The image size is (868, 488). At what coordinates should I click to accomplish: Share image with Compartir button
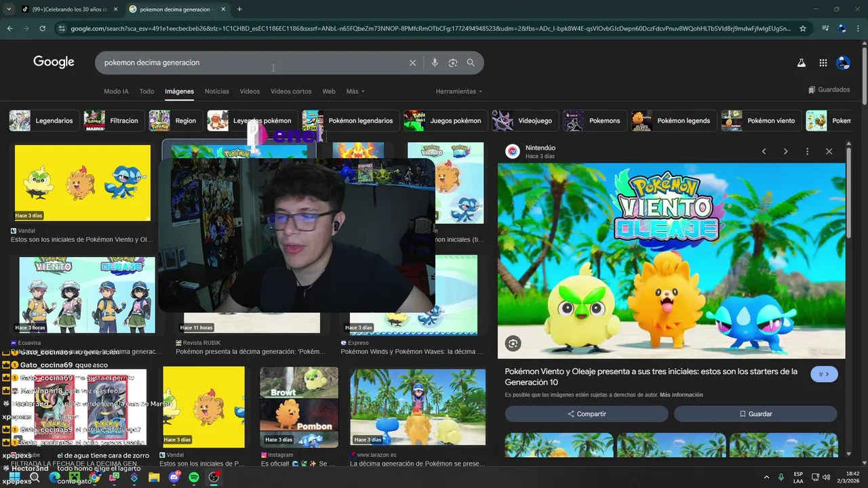click(x=587, y=414)
